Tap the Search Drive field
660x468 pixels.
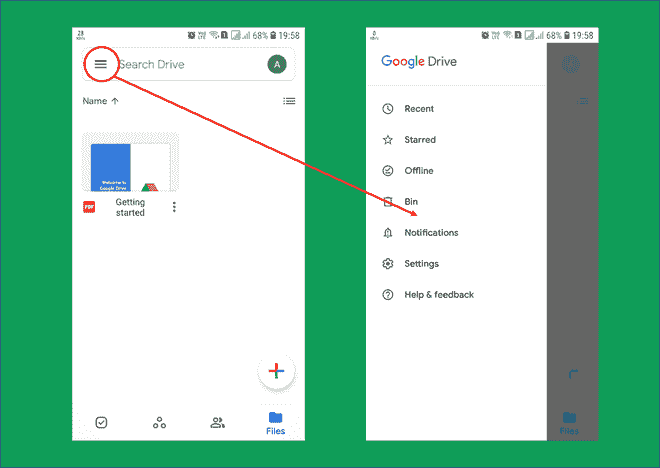point(189,64)
